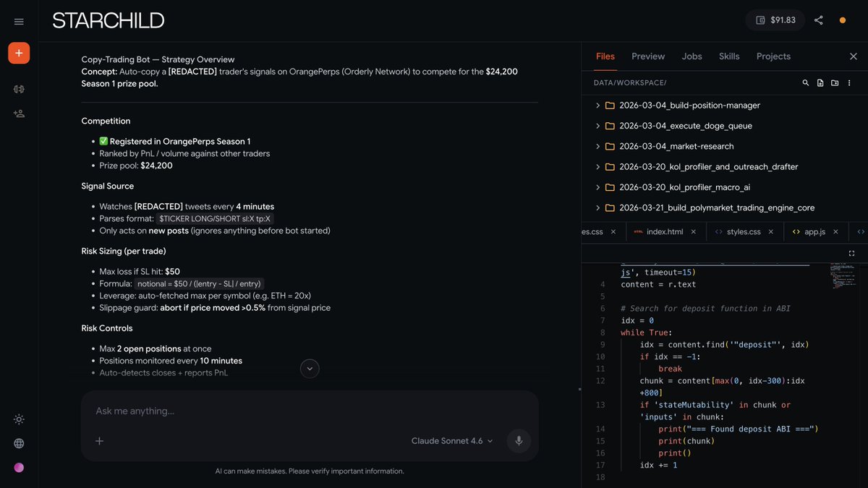Click the $TICKER LONG/SHORT format code snippet
The width and height of the screenshot is (868, 488).
pos(216,219)
